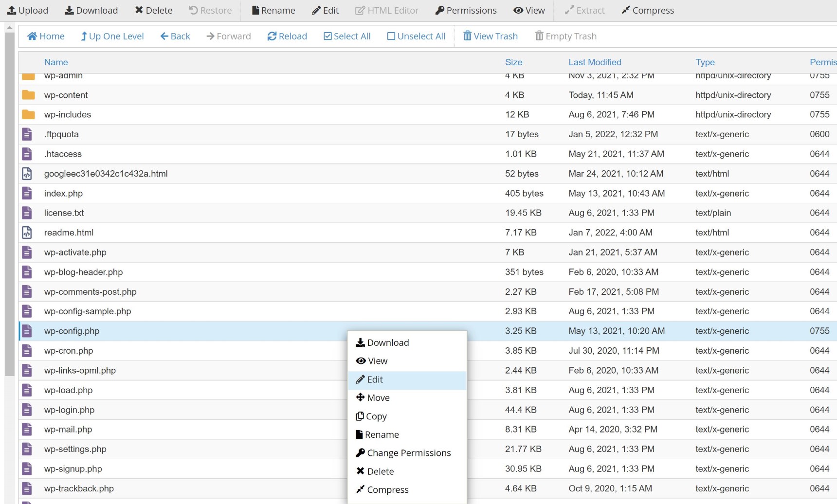This screenshot has width=837, height=504.
Task: Click Download in the top toolbar
Action: coord(91,10)
